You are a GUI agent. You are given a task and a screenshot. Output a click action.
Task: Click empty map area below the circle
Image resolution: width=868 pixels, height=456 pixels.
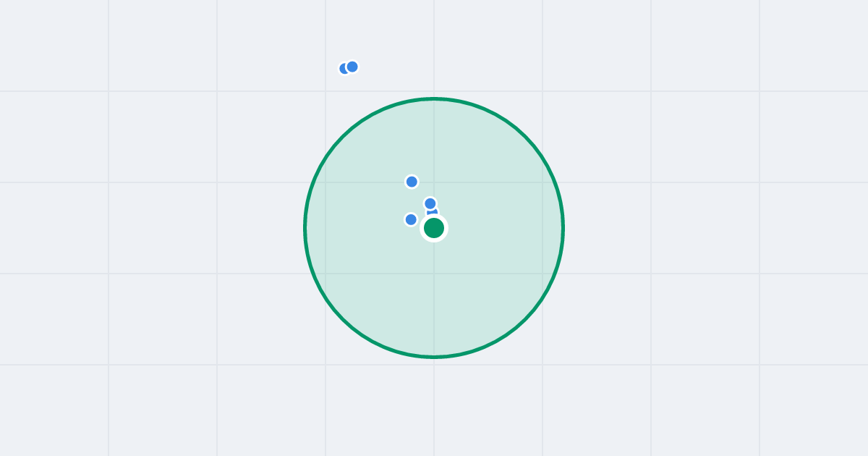[x=434, y=409]
